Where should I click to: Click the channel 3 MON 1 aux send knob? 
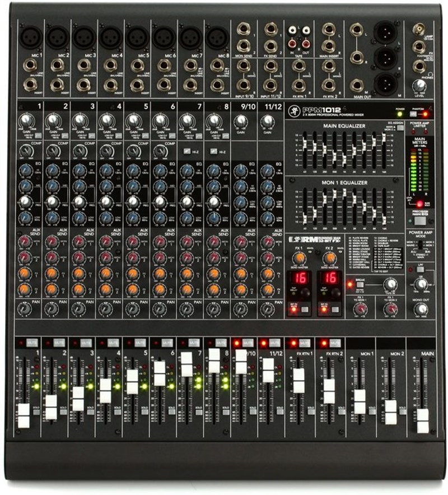tap(79, 242)
